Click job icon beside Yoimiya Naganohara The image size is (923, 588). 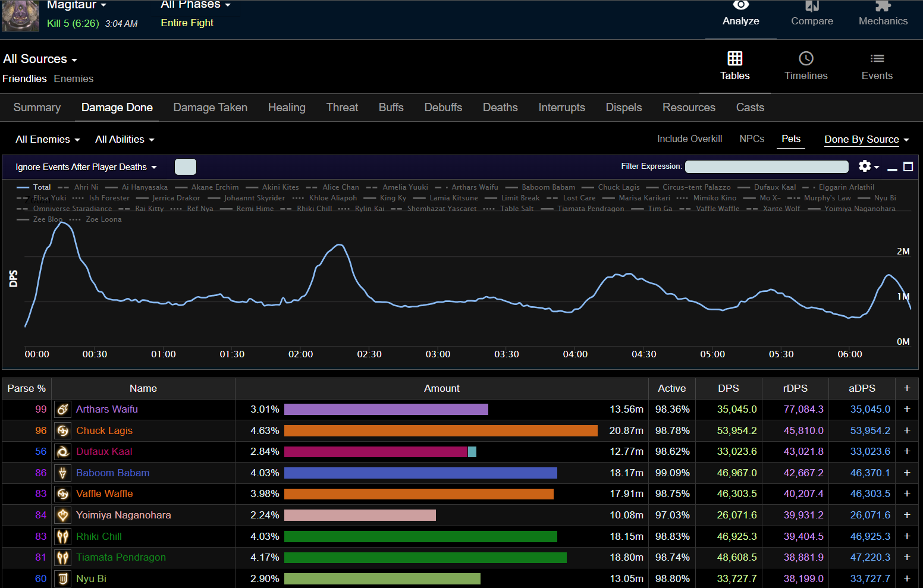tap(63, 515)
